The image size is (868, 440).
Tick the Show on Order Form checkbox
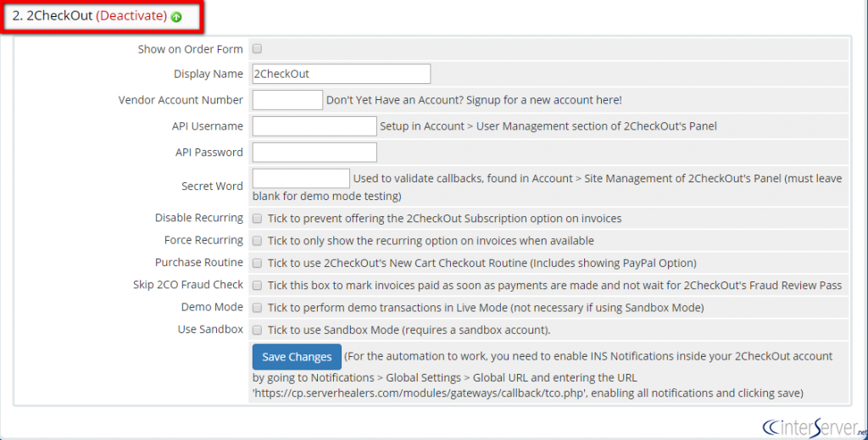tap(258, 48)
